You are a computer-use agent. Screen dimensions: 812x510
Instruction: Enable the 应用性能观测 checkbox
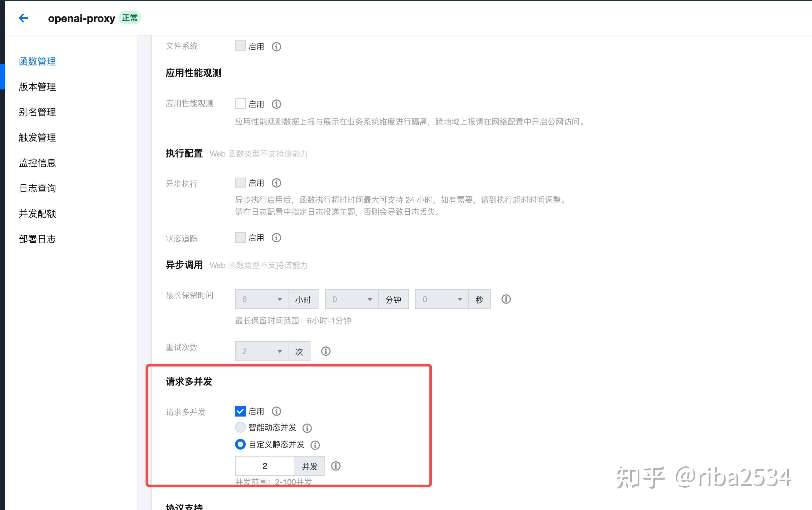(240, 103)
